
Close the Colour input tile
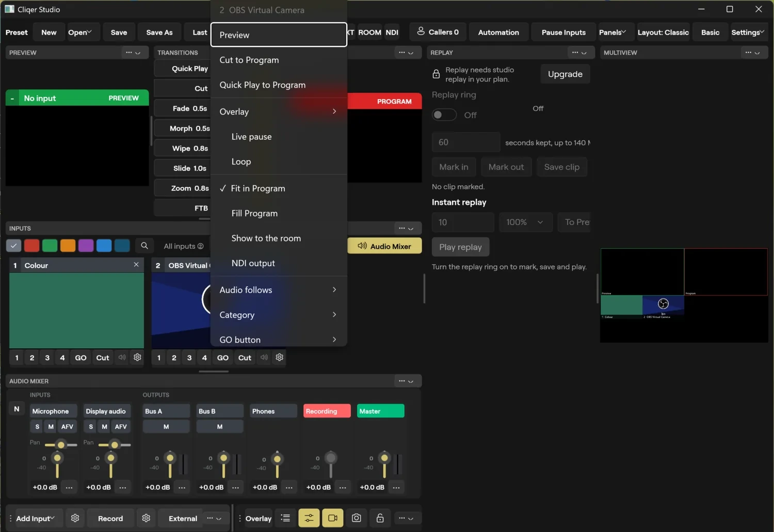(136, 265)
